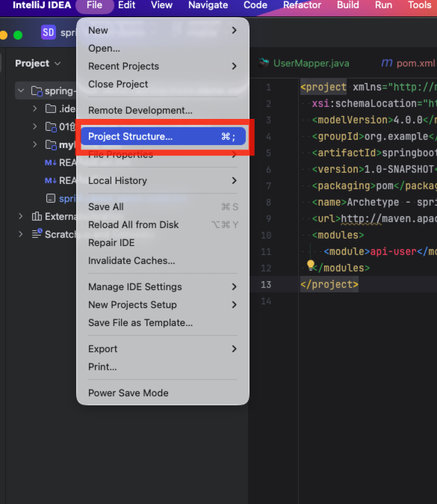Open the Navigate menu
437x504 pixels.
tap(208, 5)
